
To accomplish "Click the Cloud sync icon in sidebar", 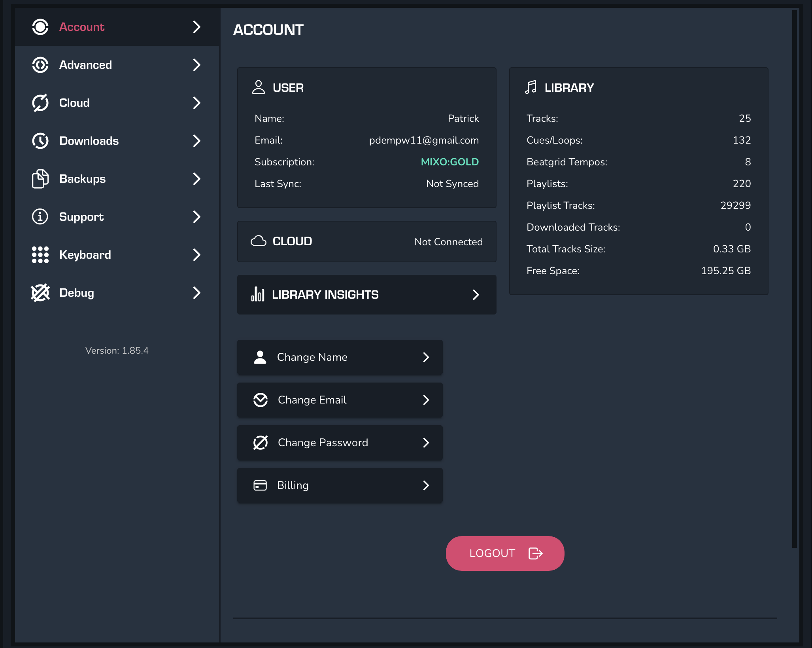I will click(x=40, y=103).
